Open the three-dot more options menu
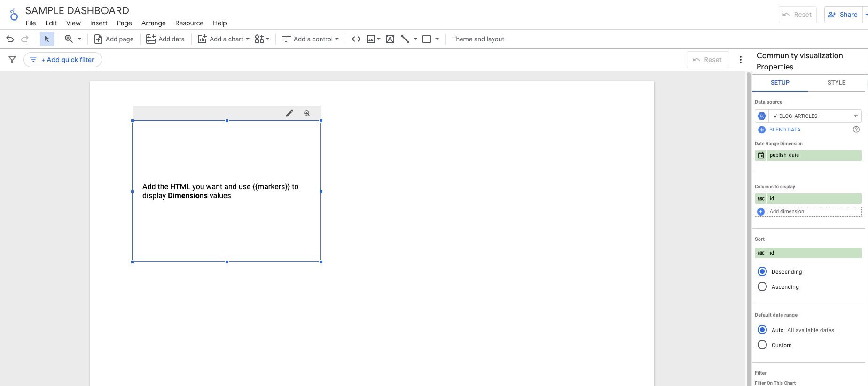The width and height of the screenshot is (868, 386). (x=741, y=60)
